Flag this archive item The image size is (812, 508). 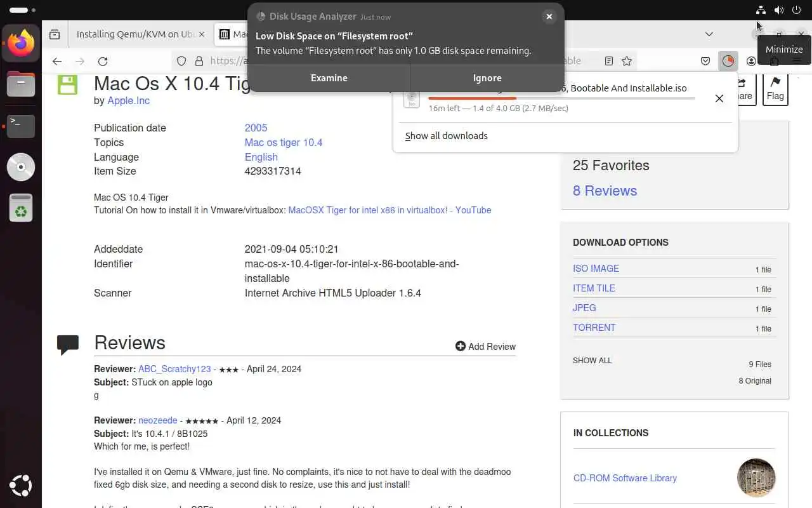775,90
